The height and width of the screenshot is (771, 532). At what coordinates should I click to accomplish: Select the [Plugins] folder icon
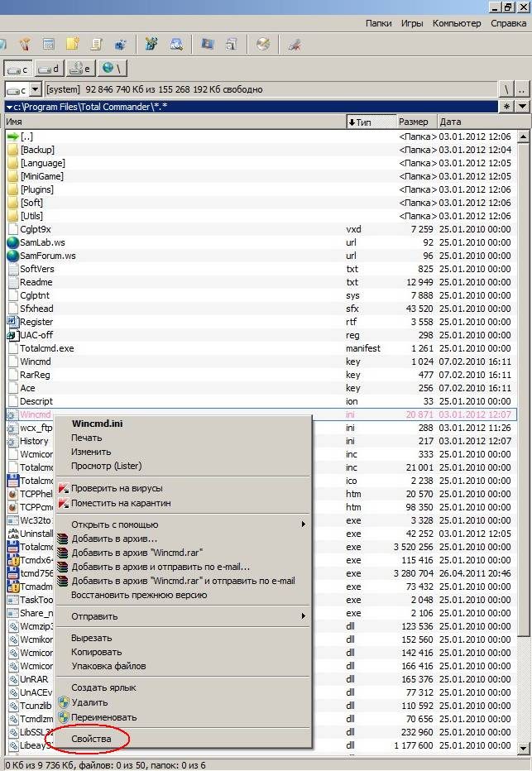(12, 189)
